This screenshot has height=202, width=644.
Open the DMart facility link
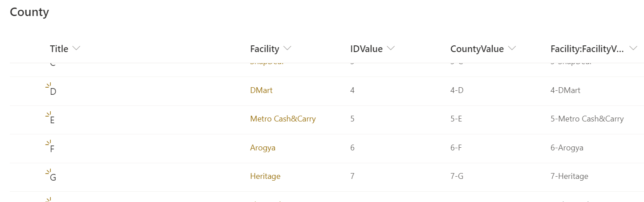point(261,90)
